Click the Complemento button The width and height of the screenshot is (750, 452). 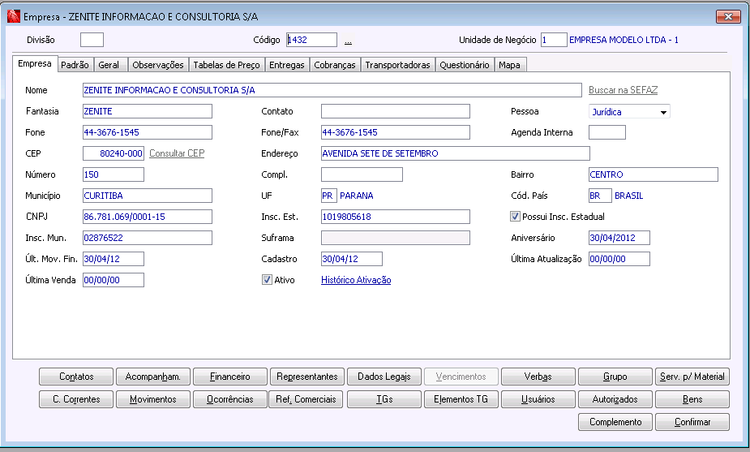(x=615, y=422)
